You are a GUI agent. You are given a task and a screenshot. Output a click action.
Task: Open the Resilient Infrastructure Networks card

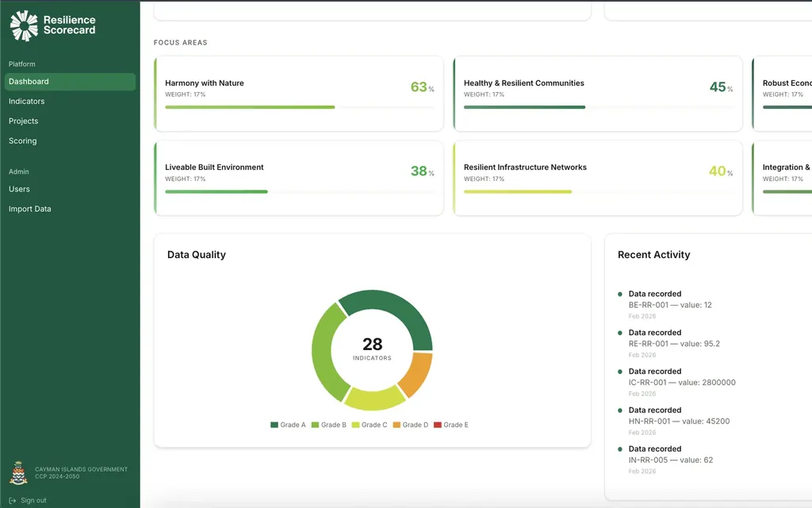pos(598,178)
